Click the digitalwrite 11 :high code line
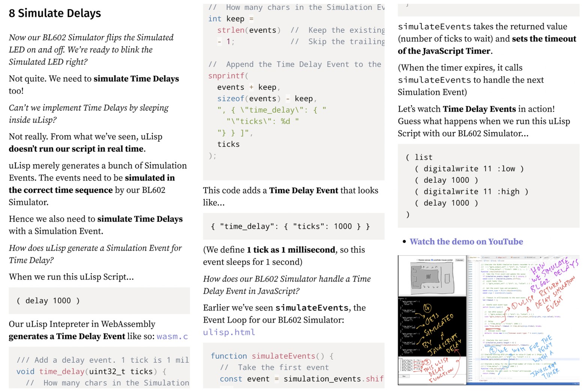 471,192
